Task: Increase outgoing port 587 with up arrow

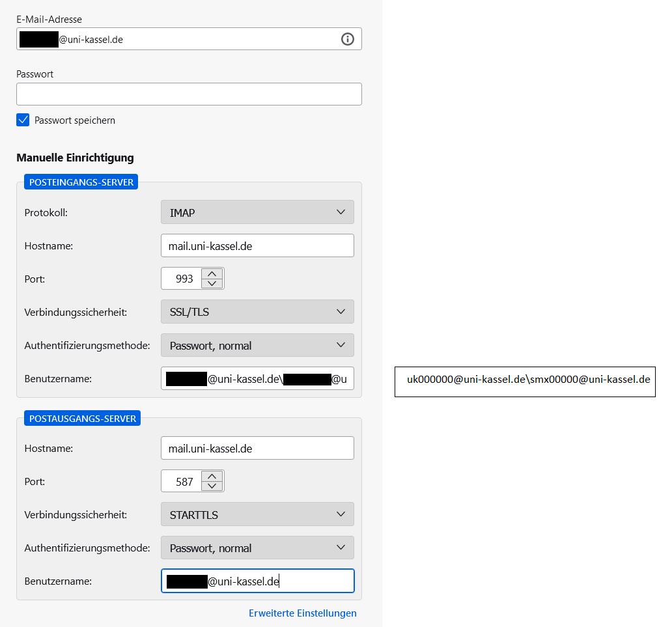Action: click(212, 476)
